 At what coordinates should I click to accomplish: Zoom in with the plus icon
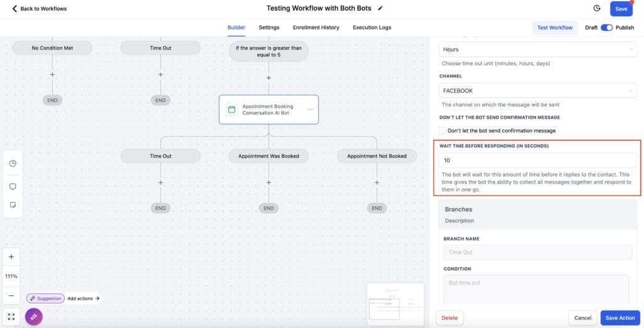[x=12, y=257]
